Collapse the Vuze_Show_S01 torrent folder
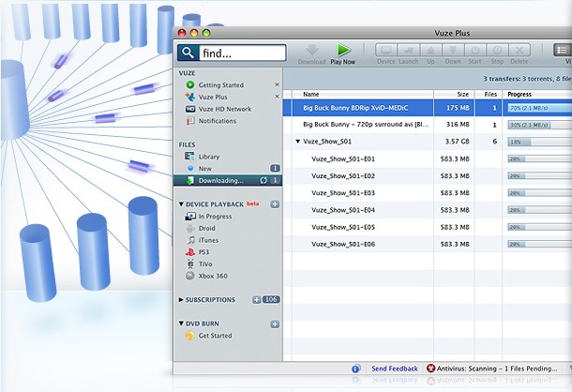The width and height of the screenshot is (572, 392). 298,142
